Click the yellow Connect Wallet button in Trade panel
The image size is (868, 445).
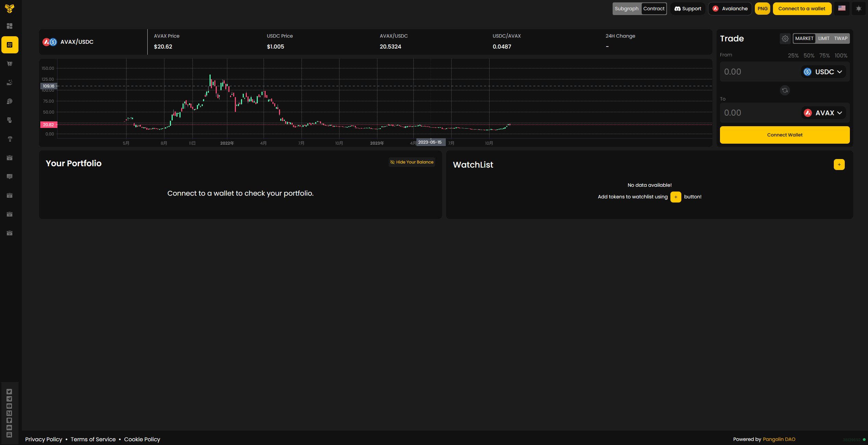coord(785,135)
